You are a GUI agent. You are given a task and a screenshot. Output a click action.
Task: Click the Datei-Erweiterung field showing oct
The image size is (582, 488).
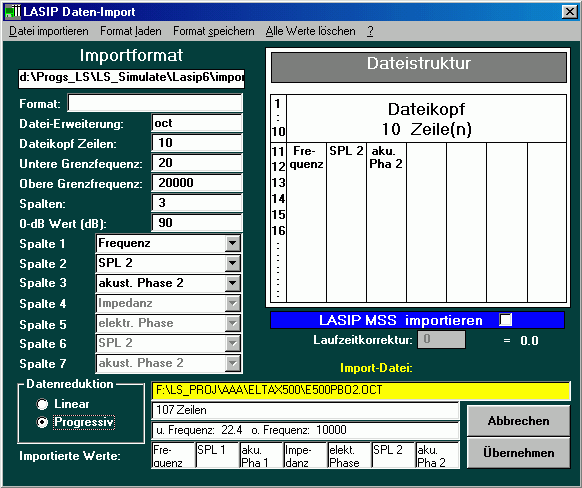click(197, 123)
